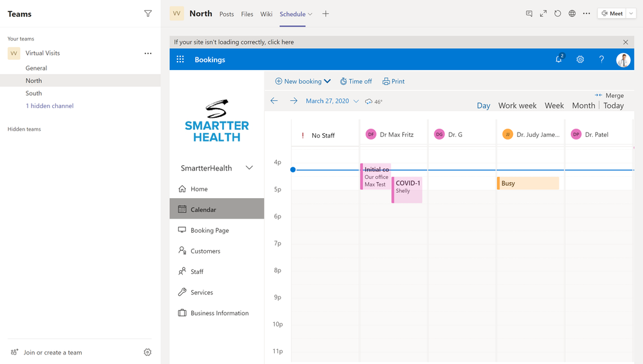This screenshot has height=364, width=643.
Task: Open the Initial consult appointment
Action: (375, 177)
